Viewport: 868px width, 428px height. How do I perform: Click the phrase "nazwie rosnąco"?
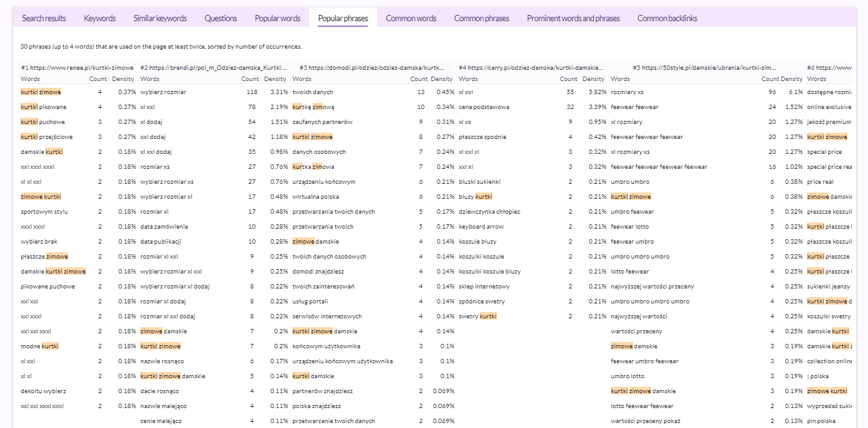(162, 361)
